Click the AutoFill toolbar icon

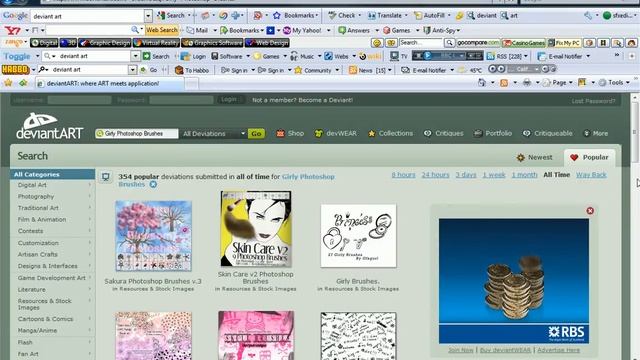(418, 16)
